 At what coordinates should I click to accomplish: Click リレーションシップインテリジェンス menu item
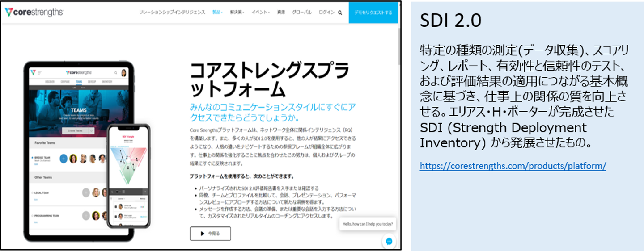[172, 13]
